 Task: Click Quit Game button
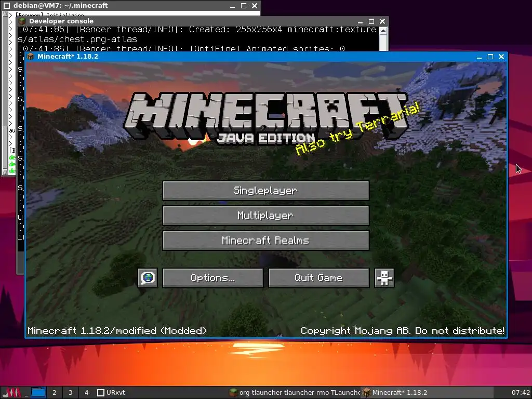pyautogui.click(x=319, y=278)
